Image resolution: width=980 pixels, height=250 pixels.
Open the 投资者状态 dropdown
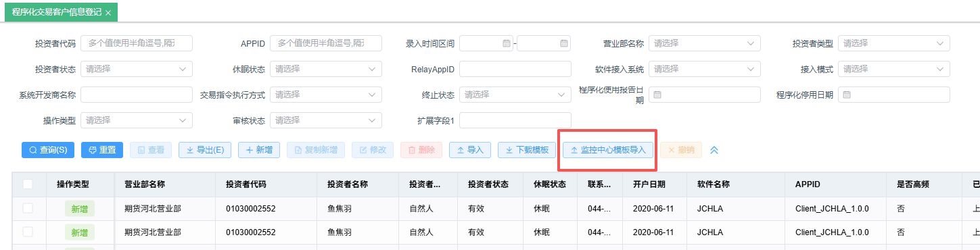pyautogui.click(x=137, y=69)
